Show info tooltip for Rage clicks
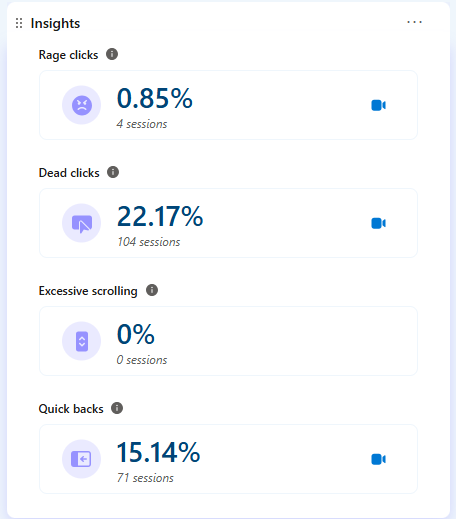 point(112,54)
